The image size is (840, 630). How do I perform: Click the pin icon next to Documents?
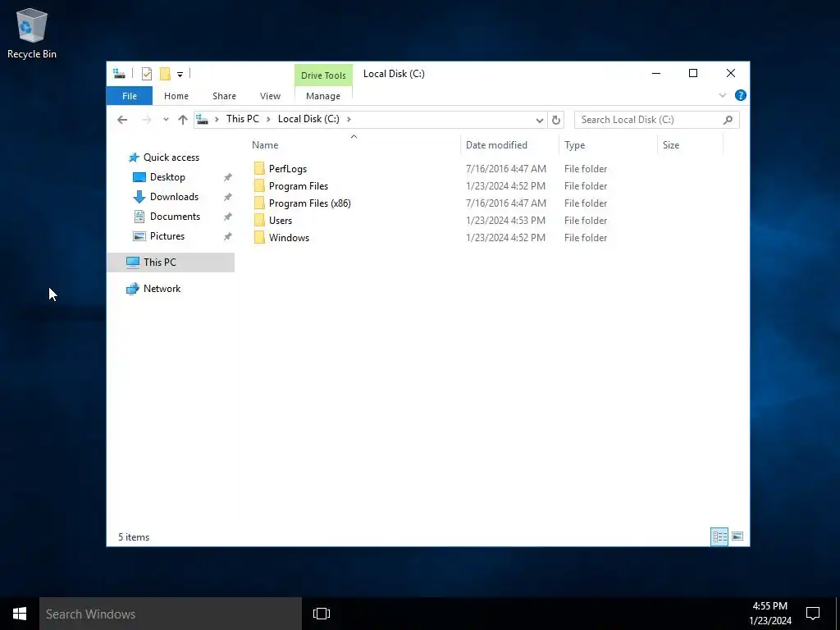[x=228, y=217]
